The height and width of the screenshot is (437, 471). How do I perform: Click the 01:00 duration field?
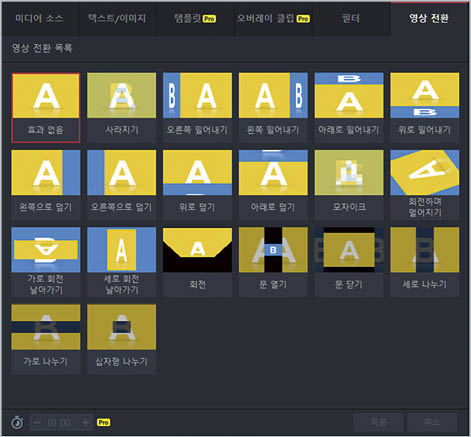coord(59,423)
